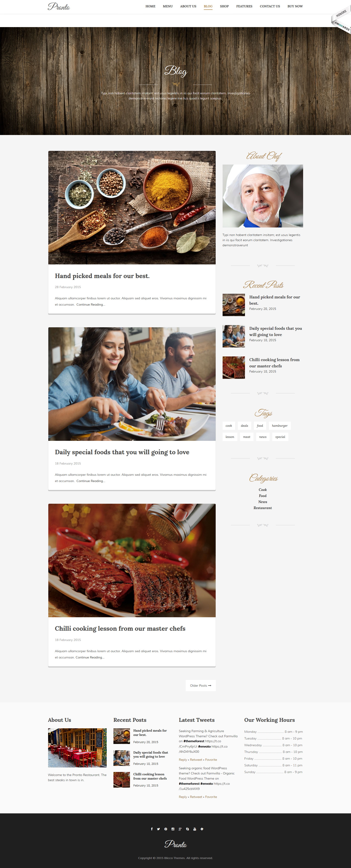Click the Older Posts button
The height and width of the screenshot is (868, 351).
click(201, 685)
